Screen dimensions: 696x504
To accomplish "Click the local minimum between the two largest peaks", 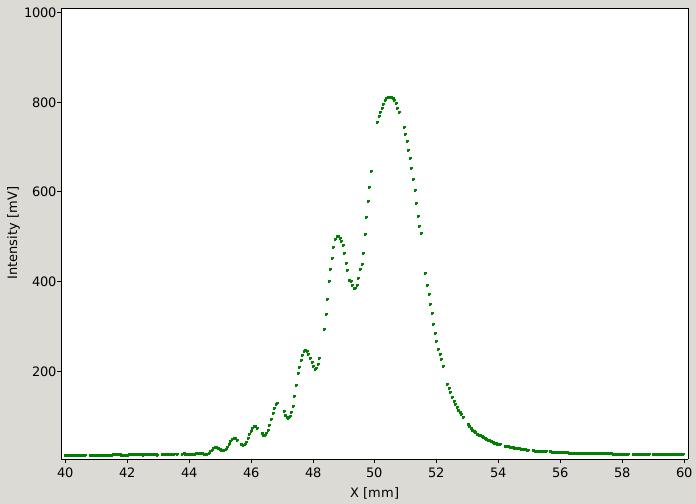I will coord(354,288).
